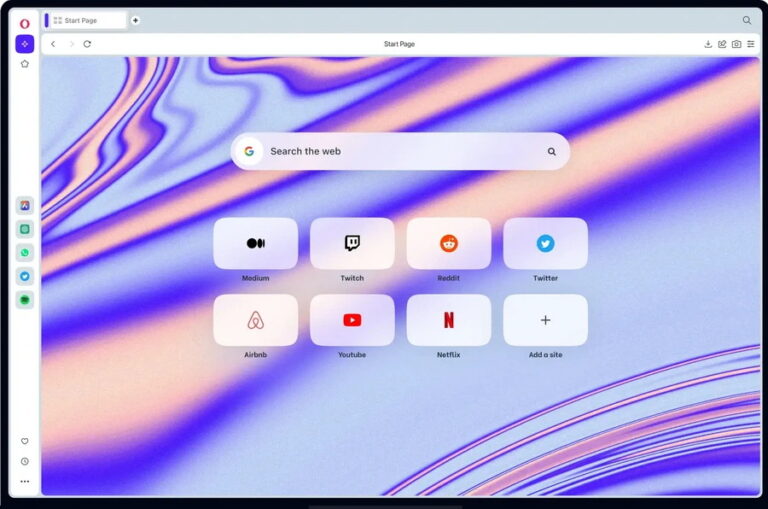This screenshot has height=509, width=768.
Task: Open sidebar three-dots more options
Action: (24, 482)
